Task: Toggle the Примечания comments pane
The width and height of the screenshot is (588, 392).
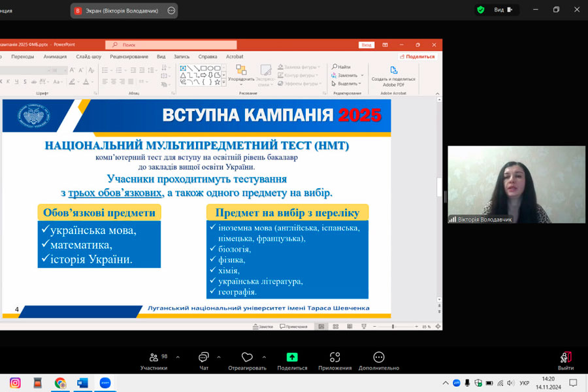Action: [x=293, y=326]
